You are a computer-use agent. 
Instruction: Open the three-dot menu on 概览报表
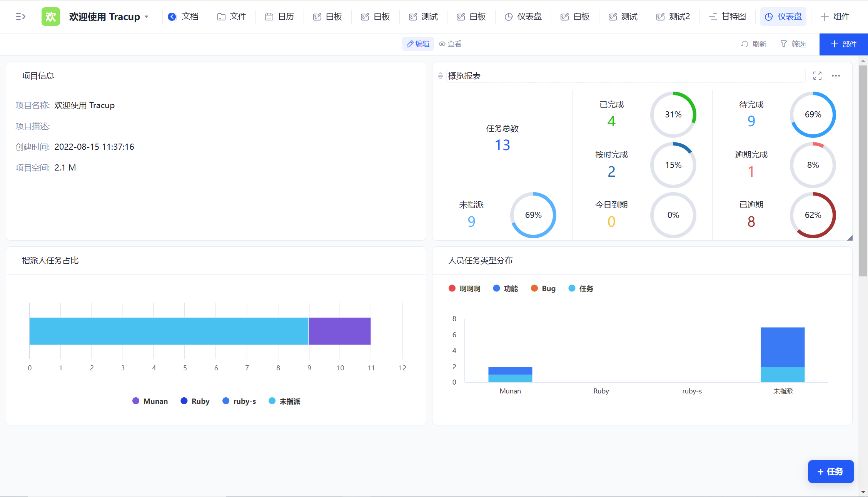pyautogui.click(x=836, y=76)
